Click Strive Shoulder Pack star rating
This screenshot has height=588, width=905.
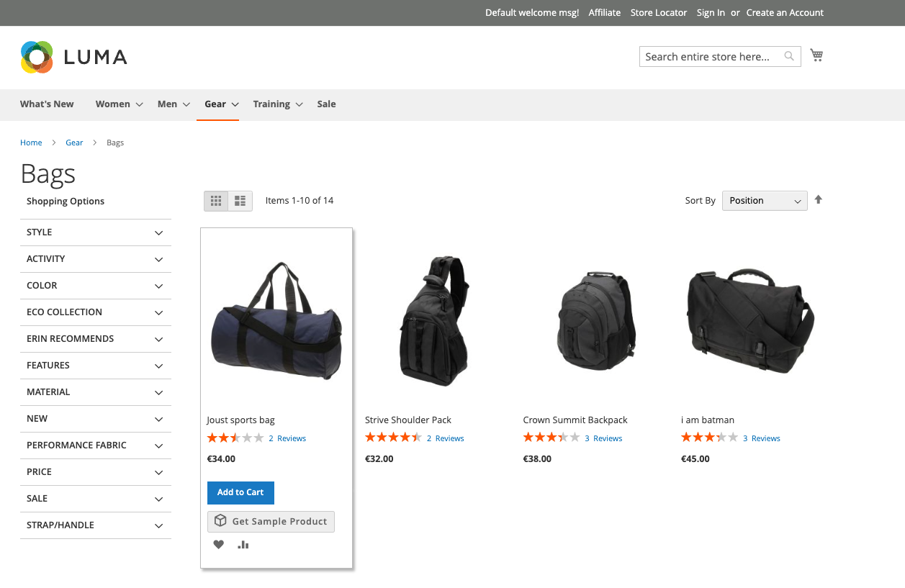[393, 438]
